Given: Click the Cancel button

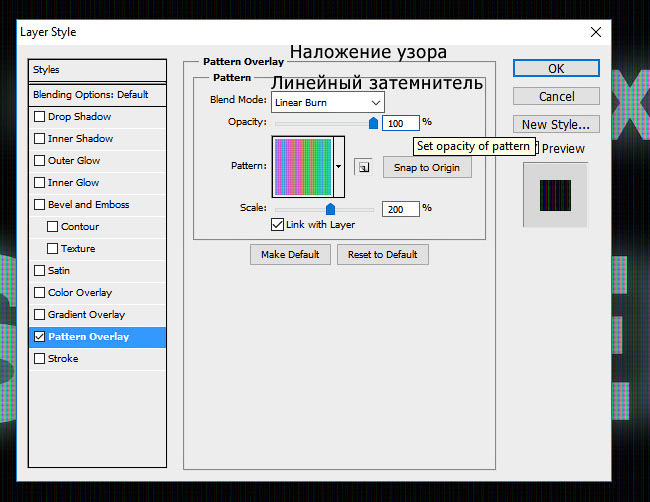Looking at the screenshot, I should coord(556,96).
